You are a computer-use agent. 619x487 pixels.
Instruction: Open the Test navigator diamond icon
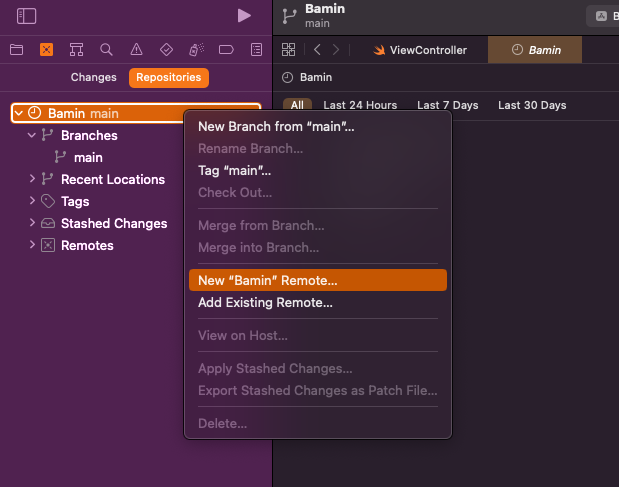166,50
